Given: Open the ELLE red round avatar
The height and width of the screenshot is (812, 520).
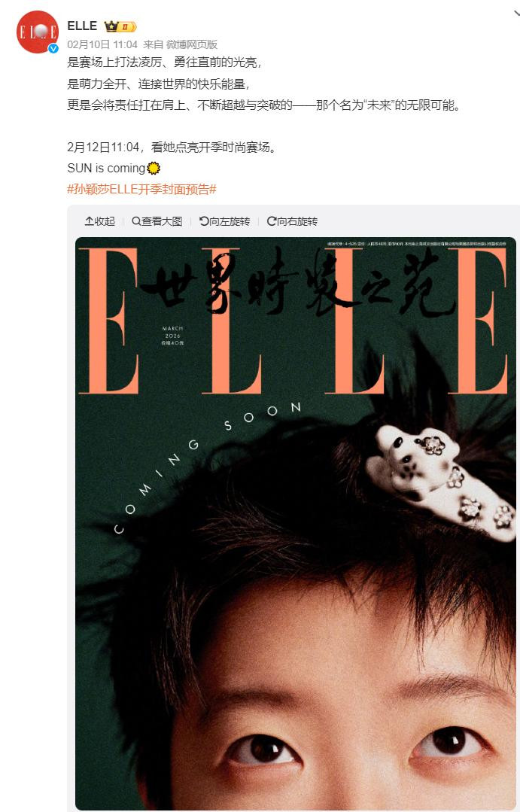Looking at the screenshot, I should [37, 32].
